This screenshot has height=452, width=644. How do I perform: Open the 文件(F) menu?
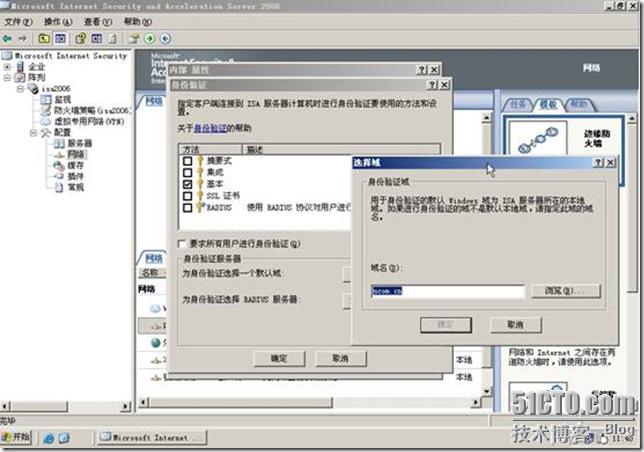[18, 22]
